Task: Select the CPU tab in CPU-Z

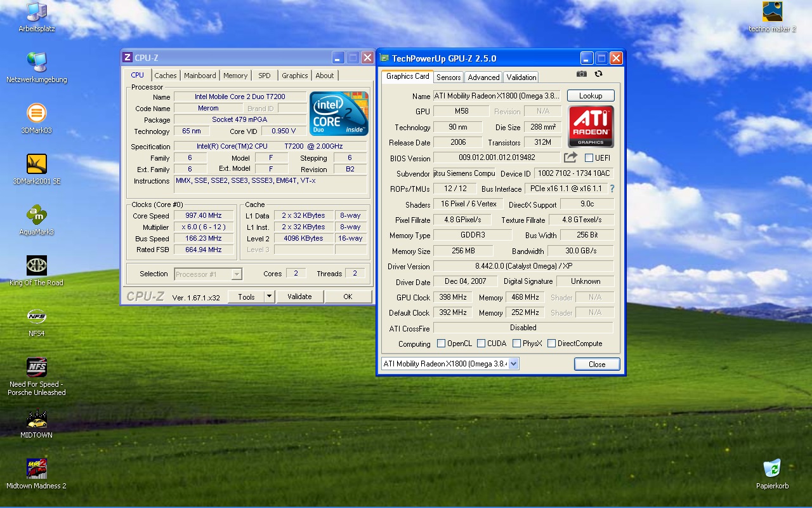Action: click(x=138, y=75)
